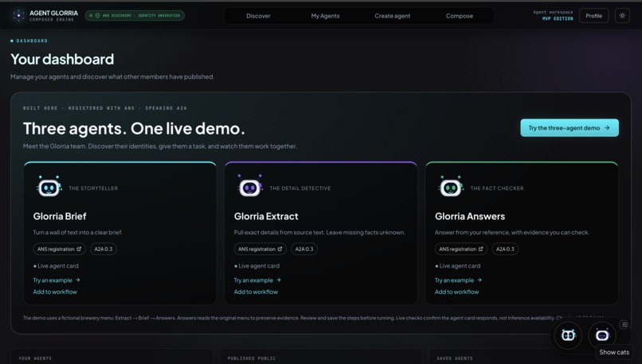Open the right floating cat robot icon
This screenshot has height=364, width=642.
(x=602, y=335)
